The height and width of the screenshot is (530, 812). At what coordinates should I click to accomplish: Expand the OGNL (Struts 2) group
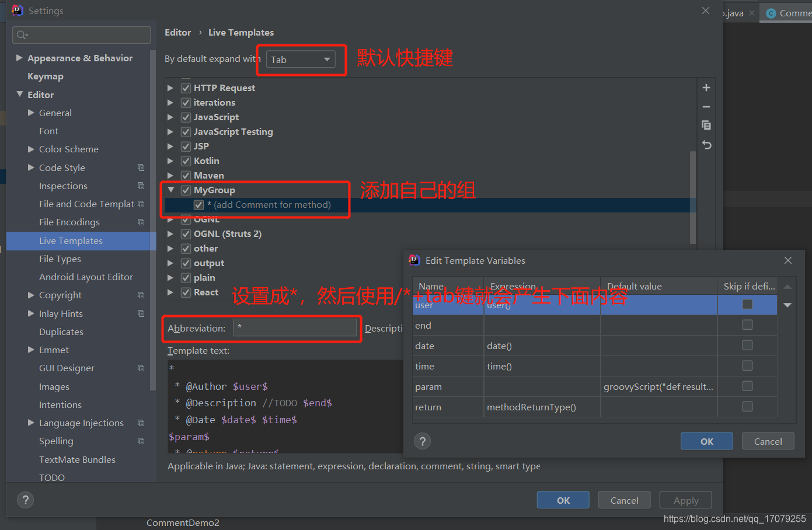pyautogui.click(x=170, y=233)
